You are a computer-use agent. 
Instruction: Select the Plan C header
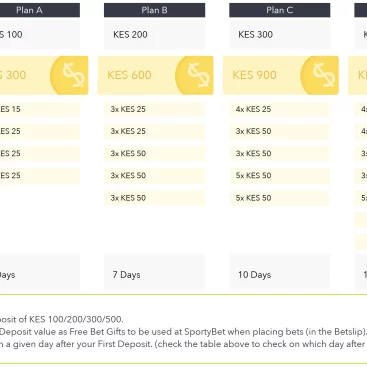[x=280, y=10]
